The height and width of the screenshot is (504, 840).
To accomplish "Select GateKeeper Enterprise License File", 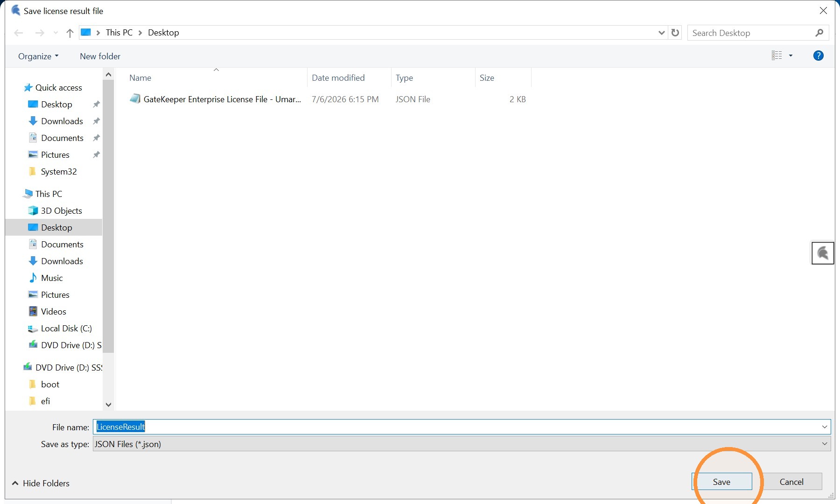I will (222, 99).
